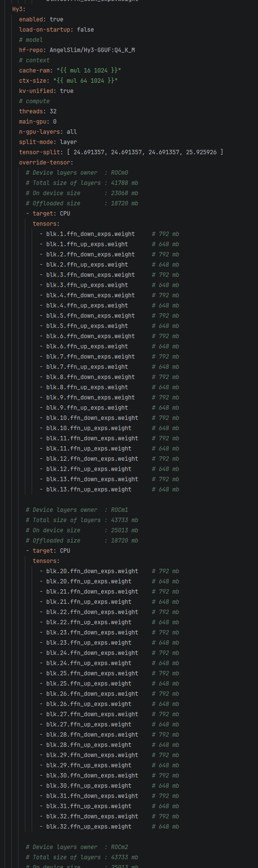Click the ROCm0 device owner comment
Screen dimensions: 258x868
[x=77, y=172]
